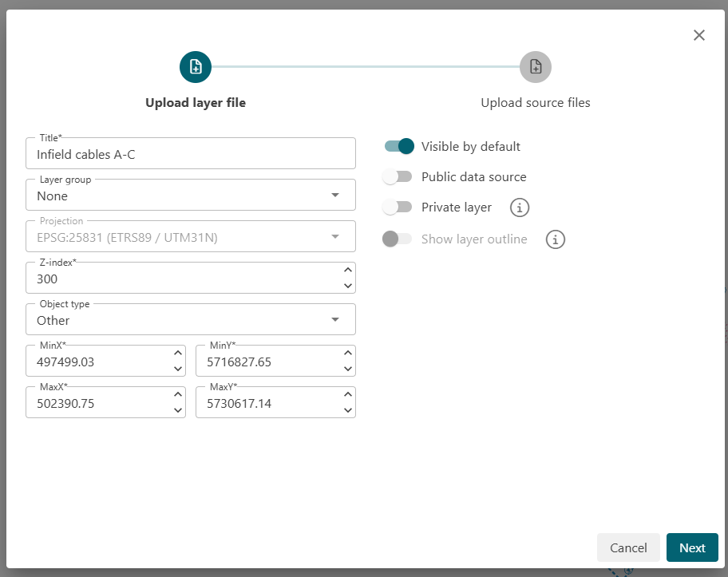Click the Upload source files step label
Image resolution: width=728 pixels, height=577 pixels.
click(536, 103)
